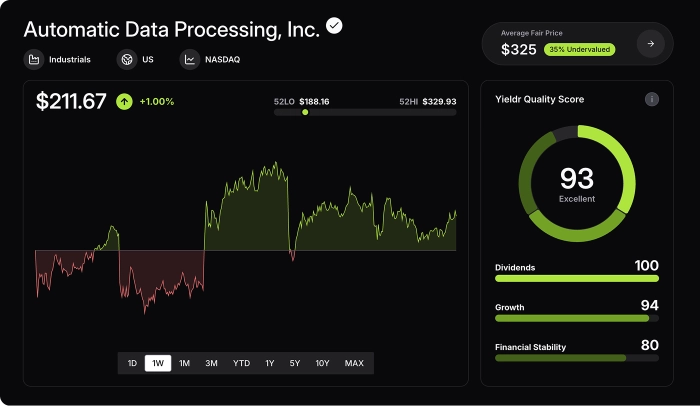Click the $211.67 current price
The image size is (700, 406).
click(71, 101)
